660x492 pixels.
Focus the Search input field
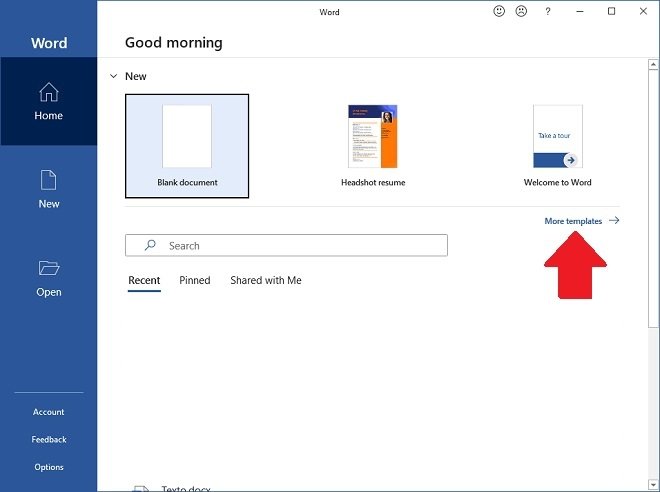(x=286, y=245)
